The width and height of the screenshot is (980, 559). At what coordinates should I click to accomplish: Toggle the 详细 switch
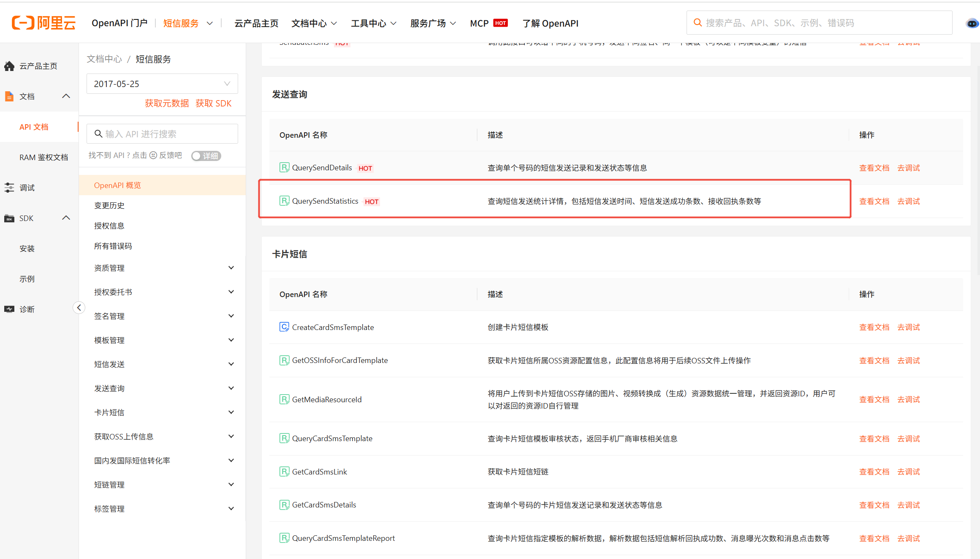[206, 156]
